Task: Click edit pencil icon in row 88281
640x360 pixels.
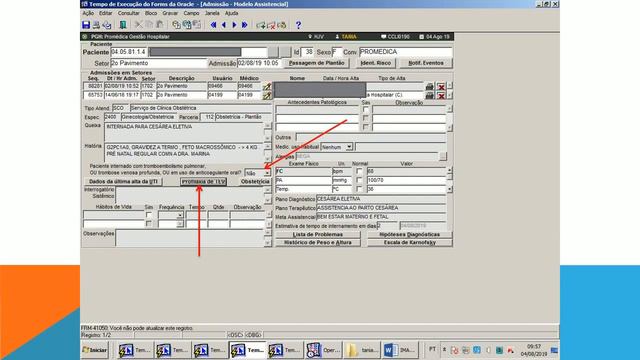Action: click(x=267, y=87)
